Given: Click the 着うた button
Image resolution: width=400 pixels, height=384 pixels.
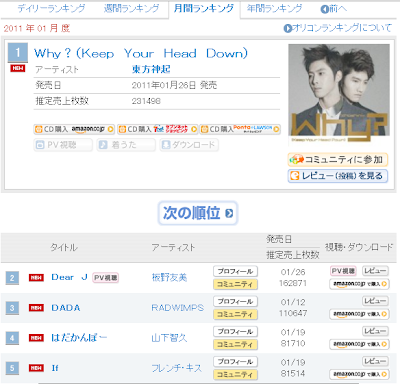Looking at the screenshot, I should (x=126, y=145).
